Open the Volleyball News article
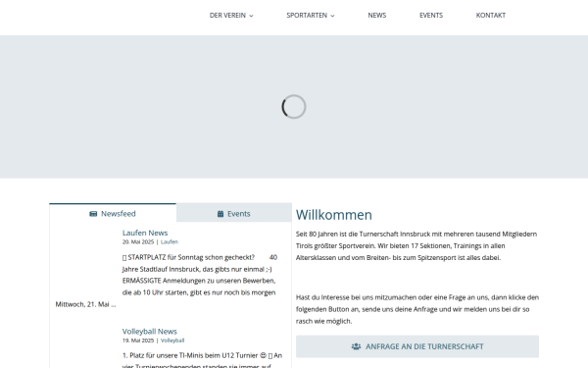Screen dimensions: 588x368 (x=149, y=332)
